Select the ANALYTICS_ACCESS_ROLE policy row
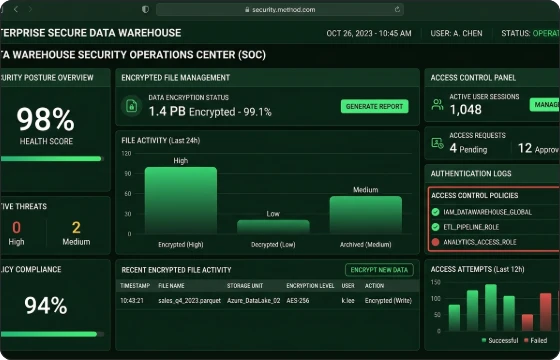Screen dimensions: 560x360 click(494, 242)
